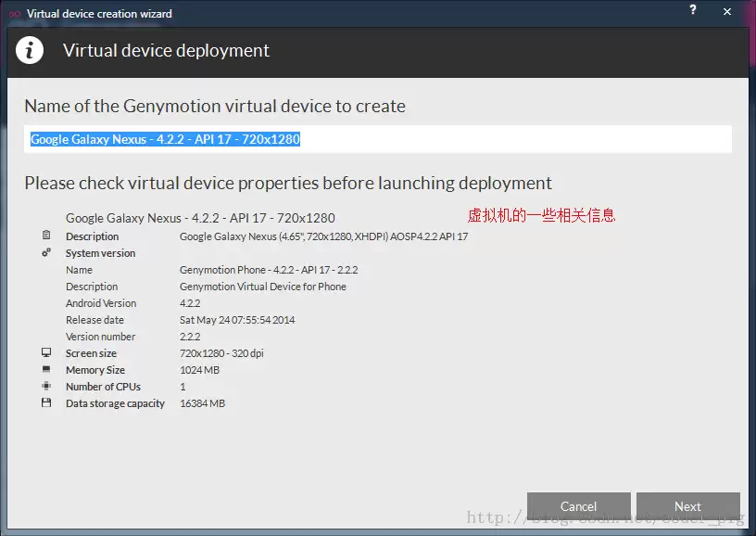The width and height of the screenshot is (756, 536).
Task: Click the red Chinese annotation text
Action: coord(541,215)
